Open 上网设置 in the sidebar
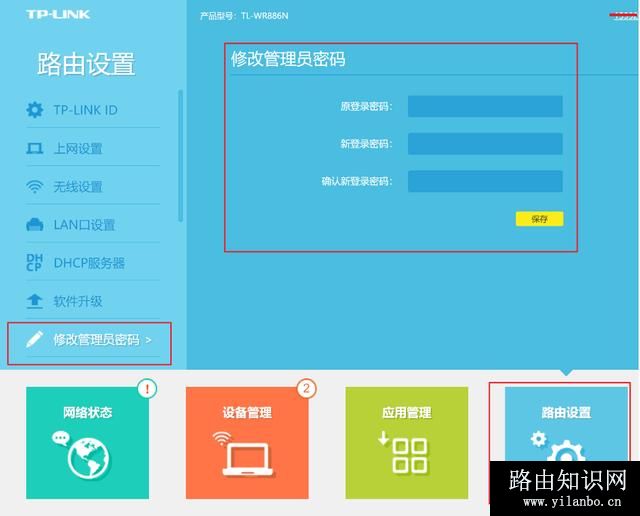 [x=93, y=148]
